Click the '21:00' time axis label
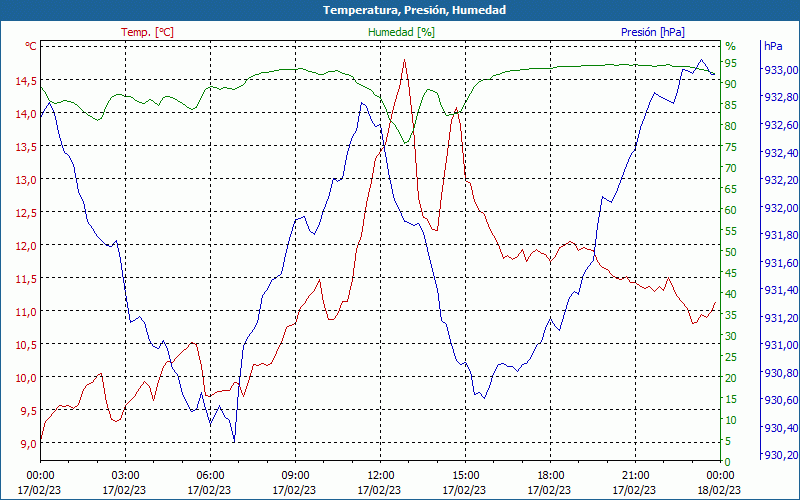Screen dimensions: 800x500 pyautogui.click(x=635, y=476)
